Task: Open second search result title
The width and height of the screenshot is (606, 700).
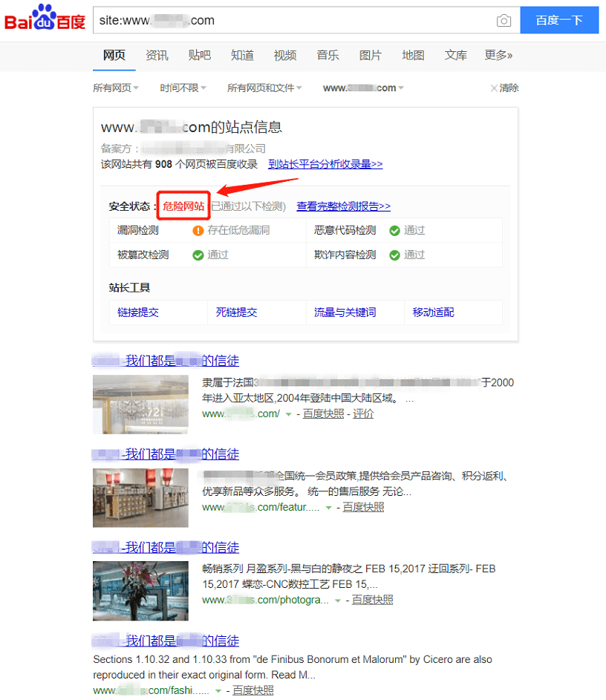Action: (166, 454)
